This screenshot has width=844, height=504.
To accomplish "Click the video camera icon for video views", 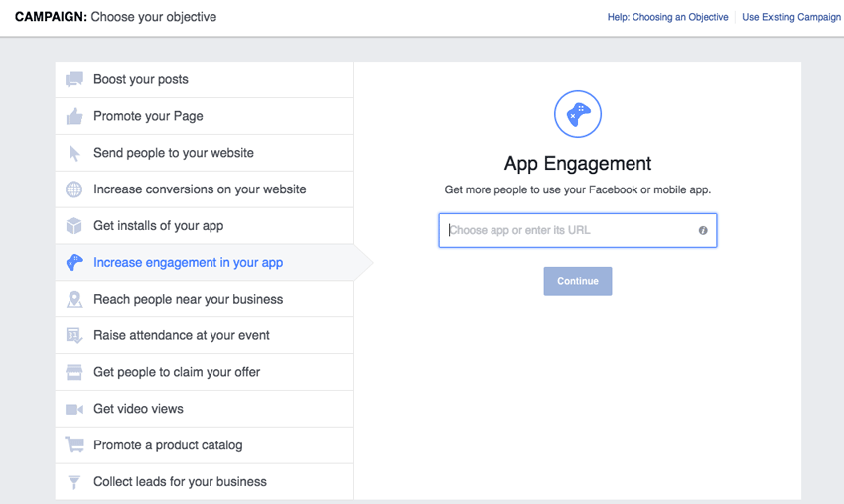I will click(x=74, y=410).
